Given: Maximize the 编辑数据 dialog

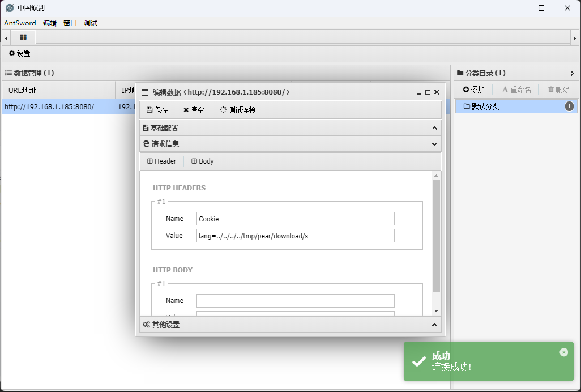Looking at the screenshot, I should click(428, 92).
